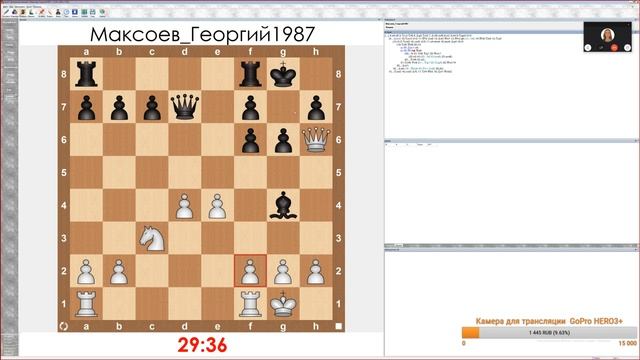Select the black pawn on f6
The height and width of the screenshot is (360, 640).
[250, 140]
